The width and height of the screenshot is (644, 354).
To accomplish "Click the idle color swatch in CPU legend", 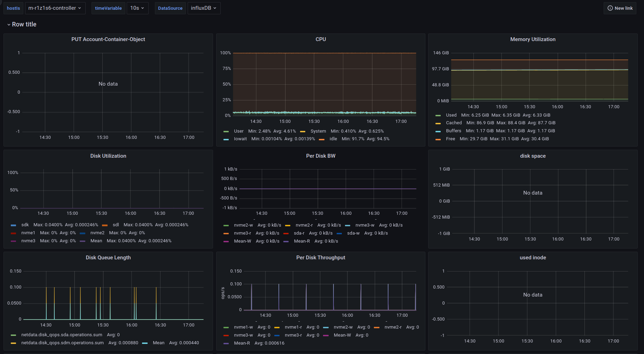I will click(322, 139).
